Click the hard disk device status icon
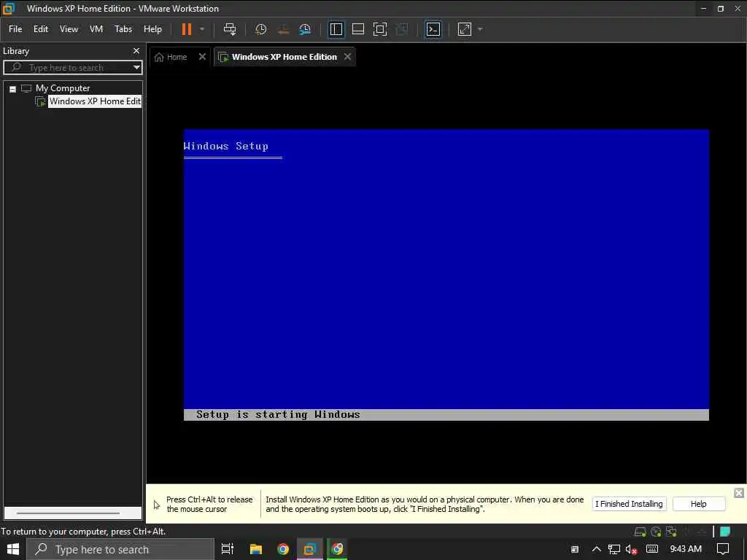 [x=640, y=532]
